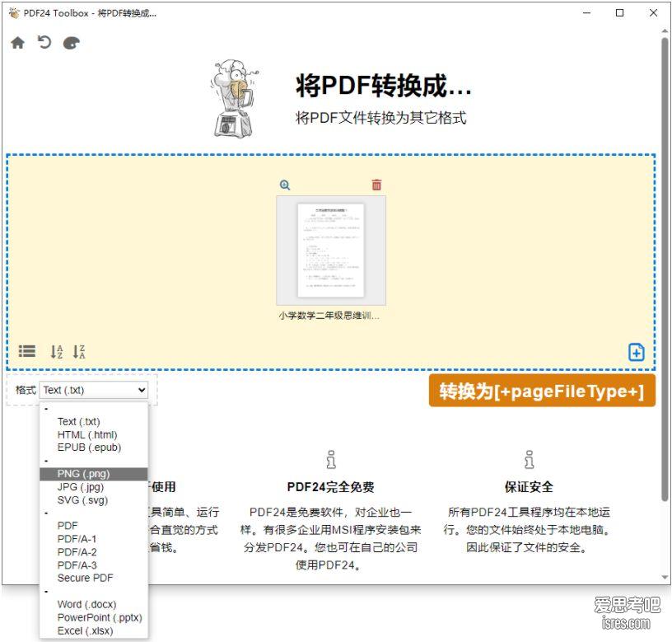Viewport: 672px width, 642px height.
Task: Choose Excel (.xlsx) output format
Action: pyautogui.click(x=93, y=630)
